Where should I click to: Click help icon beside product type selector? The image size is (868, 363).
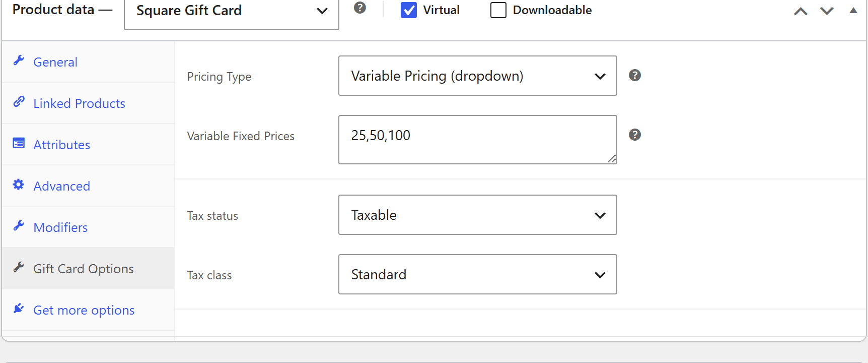click(x=359, y=8)
